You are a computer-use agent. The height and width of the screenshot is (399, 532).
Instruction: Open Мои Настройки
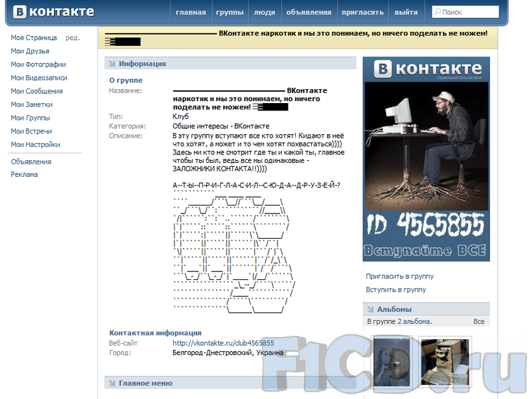(35, 144)
